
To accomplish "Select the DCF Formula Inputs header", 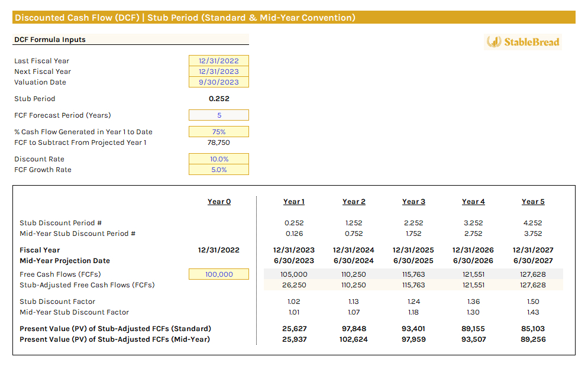I will (47, 39).
